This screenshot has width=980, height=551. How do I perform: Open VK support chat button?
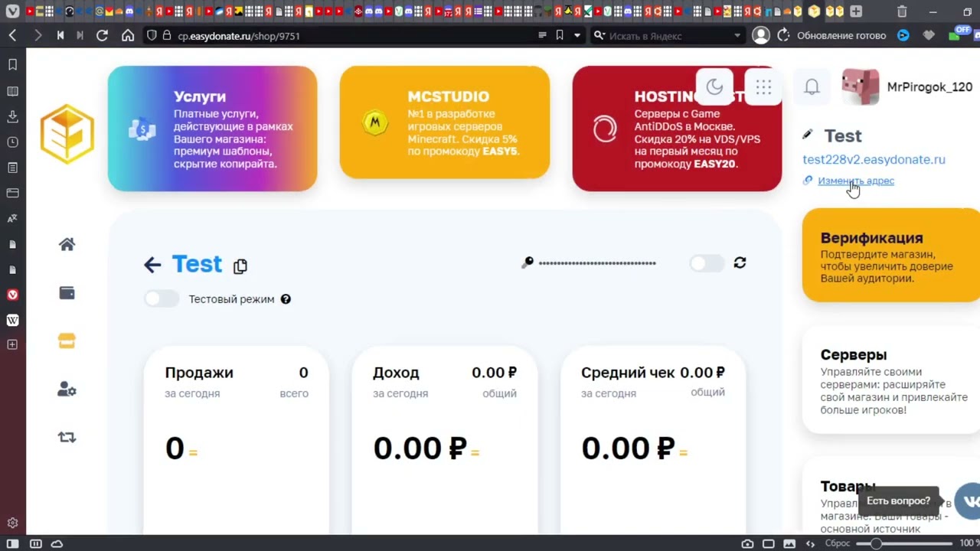[x=969, y=501]
